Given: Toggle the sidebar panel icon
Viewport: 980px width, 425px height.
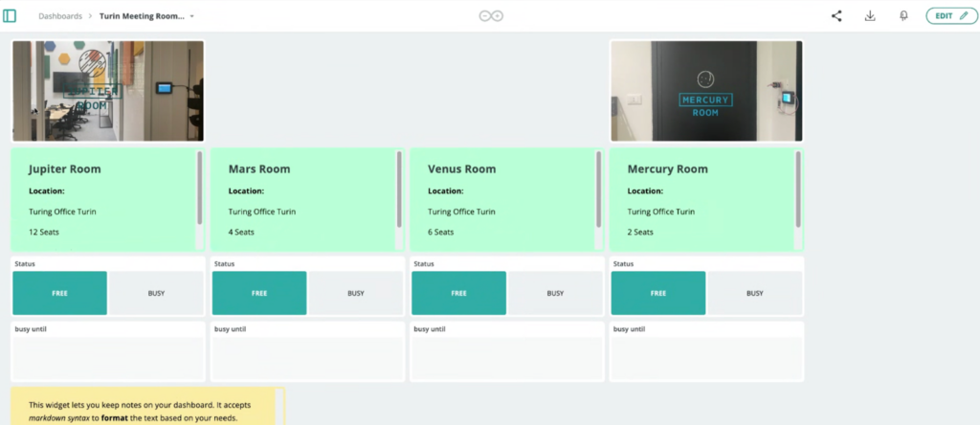Looking at the screenshot, I should pos(10,16).
